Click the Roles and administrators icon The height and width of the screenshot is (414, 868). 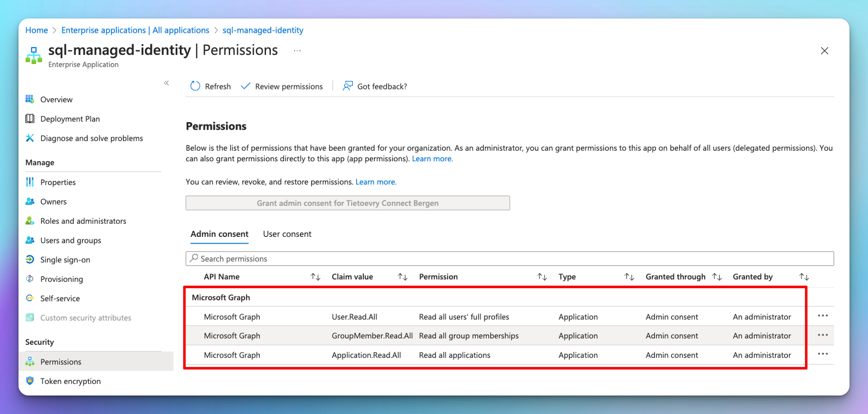pos(30,221)
